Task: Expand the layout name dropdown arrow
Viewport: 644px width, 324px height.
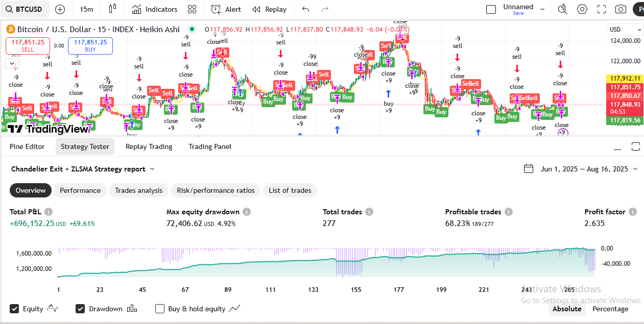Action: coord(542,9)
